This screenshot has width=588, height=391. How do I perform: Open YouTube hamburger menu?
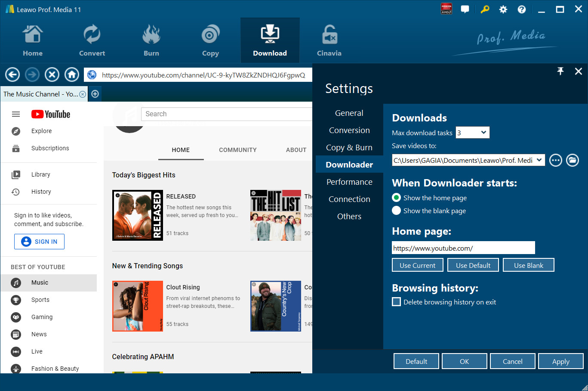(16, 114)
